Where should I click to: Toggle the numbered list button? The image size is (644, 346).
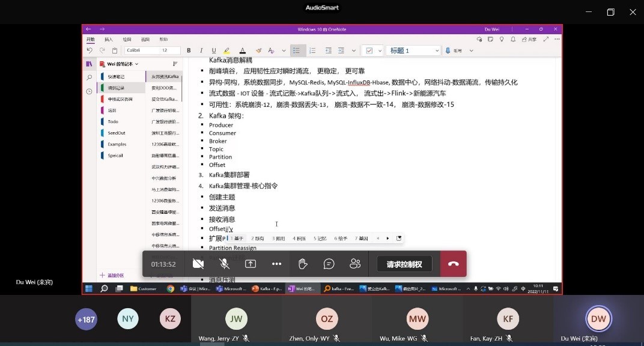pos(312,50)
